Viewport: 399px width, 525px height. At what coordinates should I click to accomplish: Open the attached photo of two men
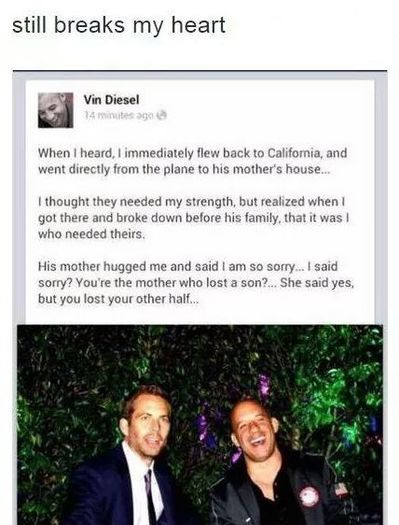(x=200, y=425)
